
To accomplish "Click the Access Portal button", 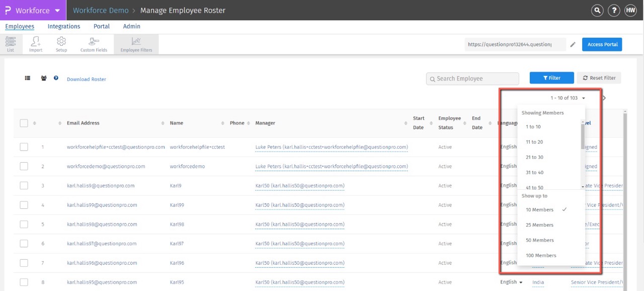I will point(602,44).
